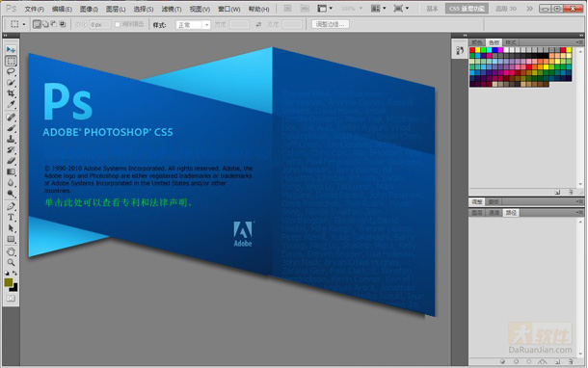Swap foreground and background colors

tap(14, 274)
